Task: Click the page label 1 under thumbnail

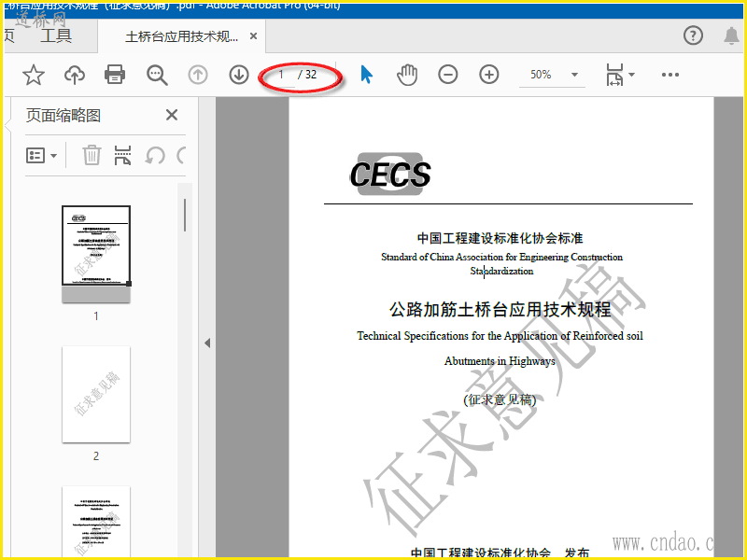Action: pos(96,315)
